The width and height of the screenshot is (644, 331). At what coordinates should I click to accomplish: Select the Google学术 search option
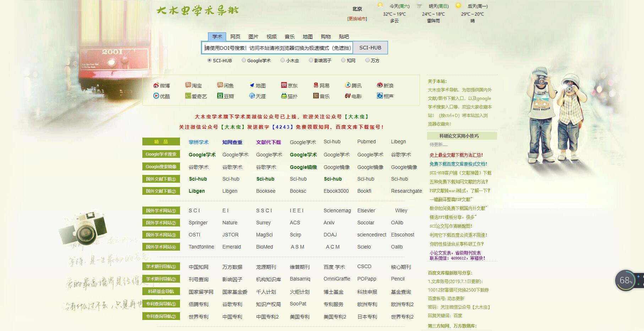pos(244,60)
